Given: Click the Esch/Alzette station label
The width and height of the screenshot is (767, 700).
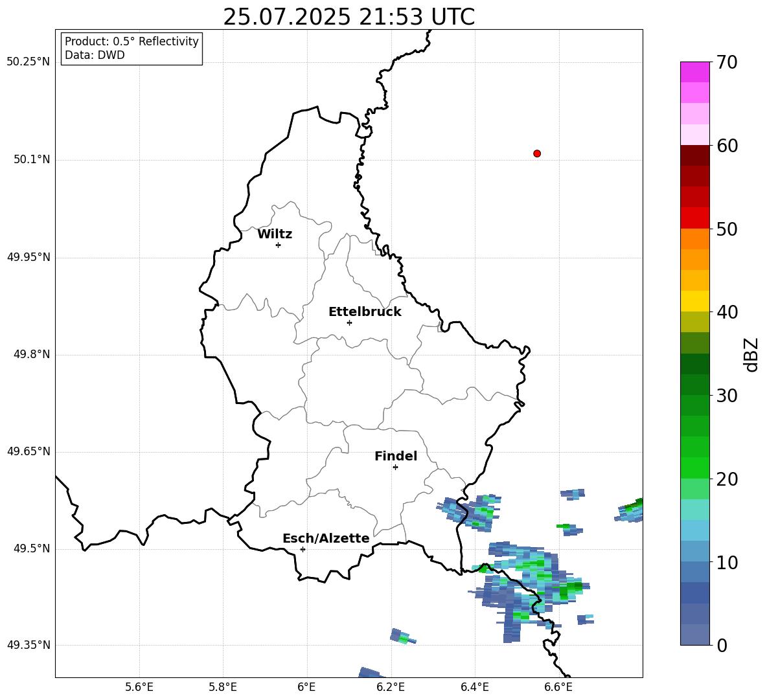Looking at the screenshot, I should (326, 538).
